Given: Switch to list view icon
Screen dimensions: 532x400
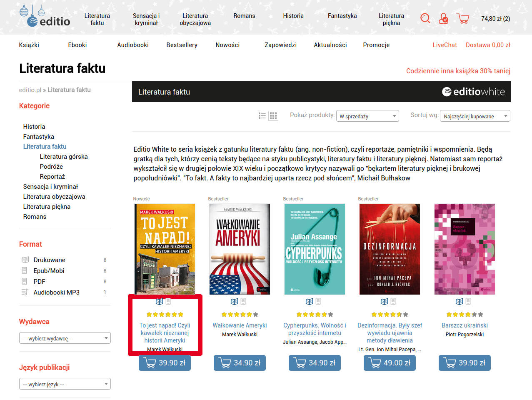Looking at the screenshot, I should coord(262,116).
